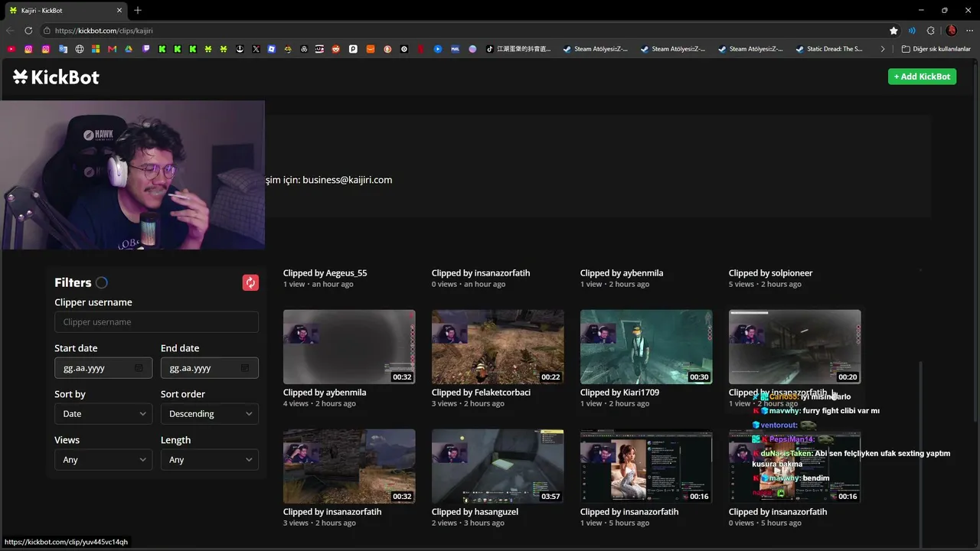
Task: Click the + Add KickBot button
Action: coord(922,77)
